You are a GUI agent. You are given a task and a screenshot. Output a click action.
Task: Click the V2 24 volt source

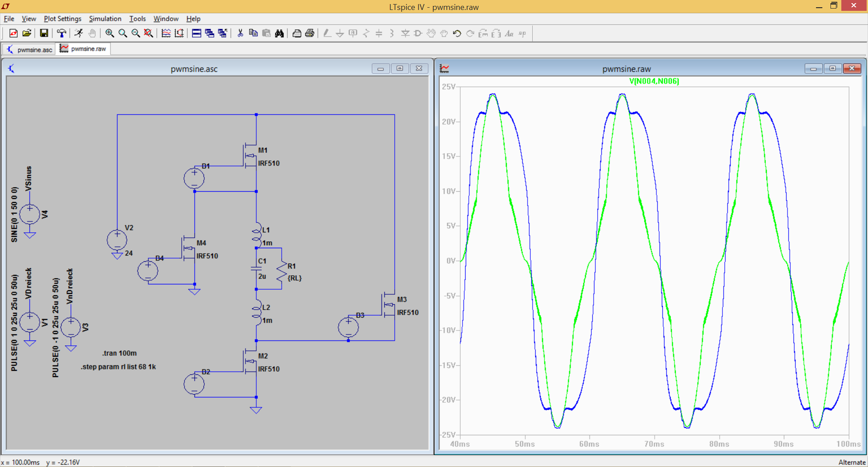pyautogui.click(x=117, y=240)
